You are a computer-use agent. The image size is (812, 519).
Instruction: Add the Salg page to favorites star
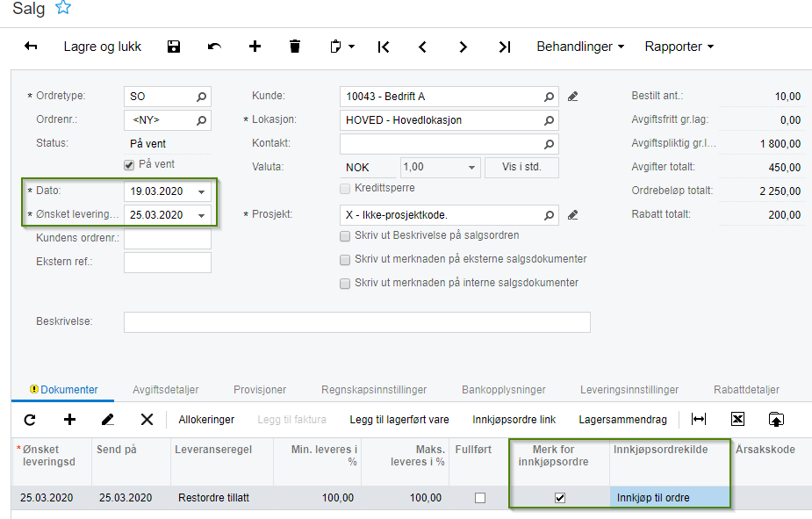pos(63,8)
